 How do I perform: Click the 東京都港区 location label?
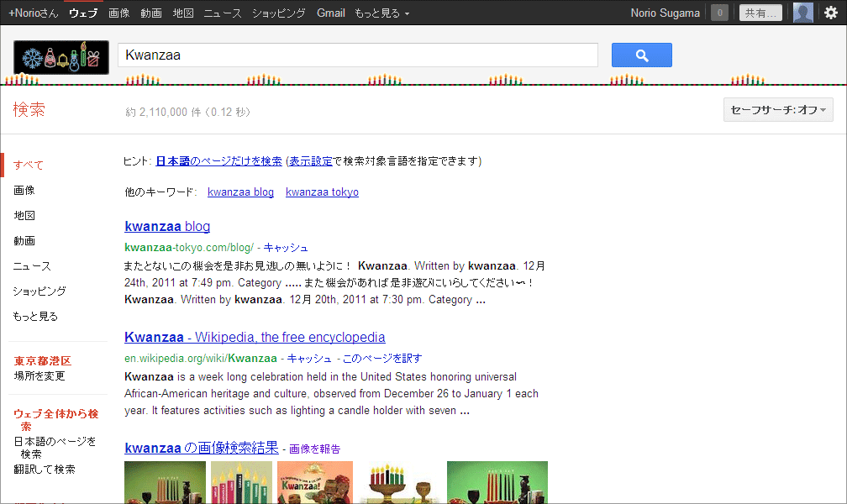(42, 361)
